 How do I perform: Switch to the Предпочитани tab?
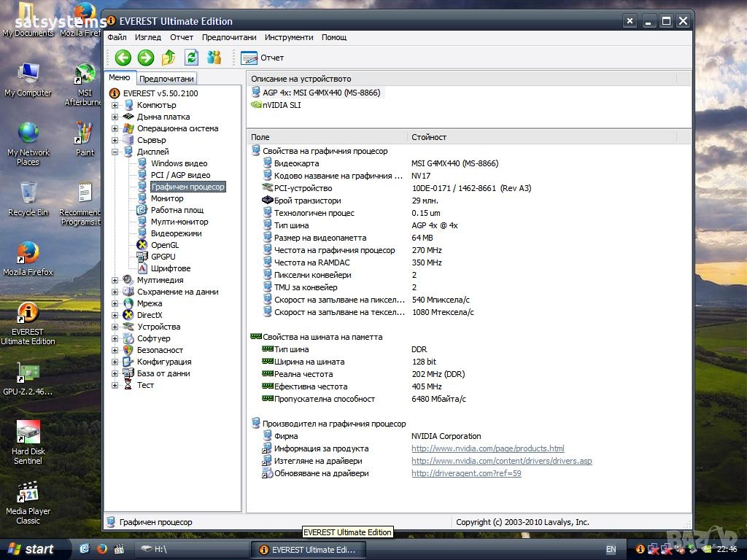166,79
